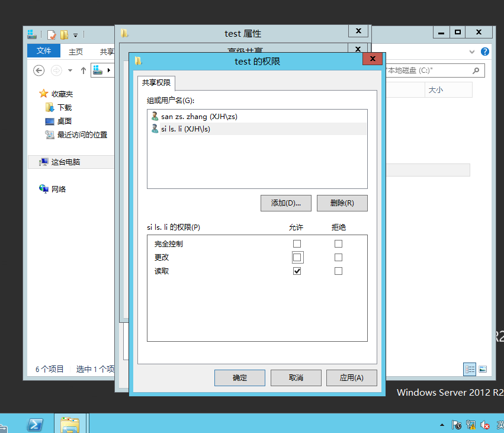504x433 pixels.
Task: Open Explorer help question mark icon
Action: pyautogui.click(x=485, y=52)
